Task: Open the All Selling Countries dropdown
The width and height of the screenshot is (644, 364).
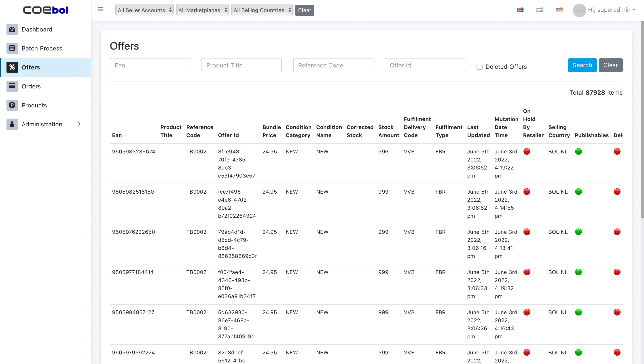Action: (262, 10)
